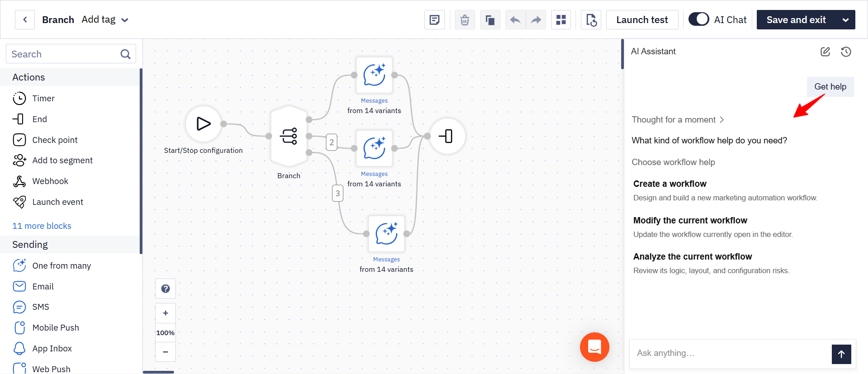868x374 pixels.
Task: Click the 100% zoom level
Action: click(165, 333)
